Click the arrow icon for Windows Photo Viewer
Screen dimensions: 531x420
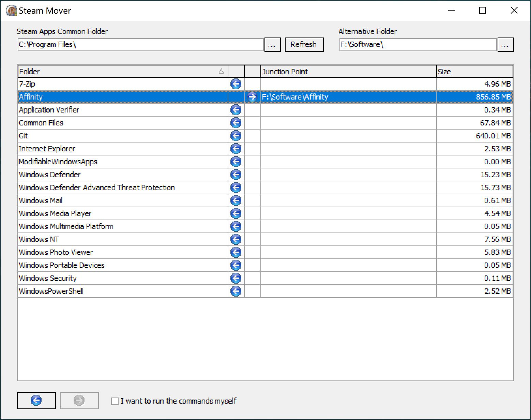point(236,252)
